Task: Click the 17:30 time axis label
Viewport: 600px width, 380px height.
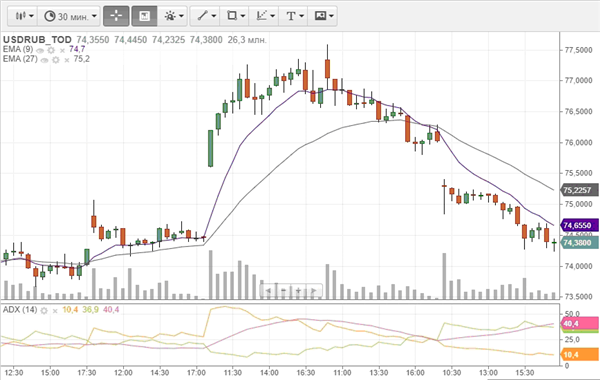Action: [x=87, y=372]
